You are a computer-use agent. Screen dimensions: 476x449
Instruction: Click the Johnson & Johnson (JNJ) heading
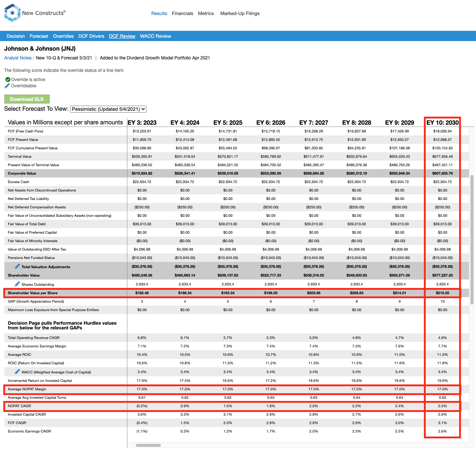(x=40, y=48)
